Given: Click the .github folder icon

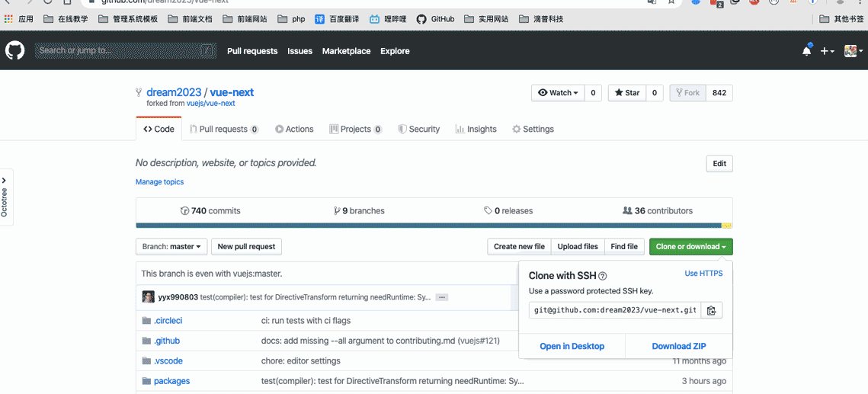Looking at the screenshot, I should (x=146, y=341).
